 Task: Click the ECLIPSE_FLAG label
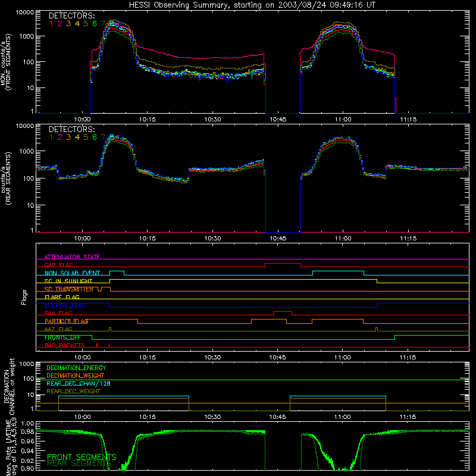[65, 305]
